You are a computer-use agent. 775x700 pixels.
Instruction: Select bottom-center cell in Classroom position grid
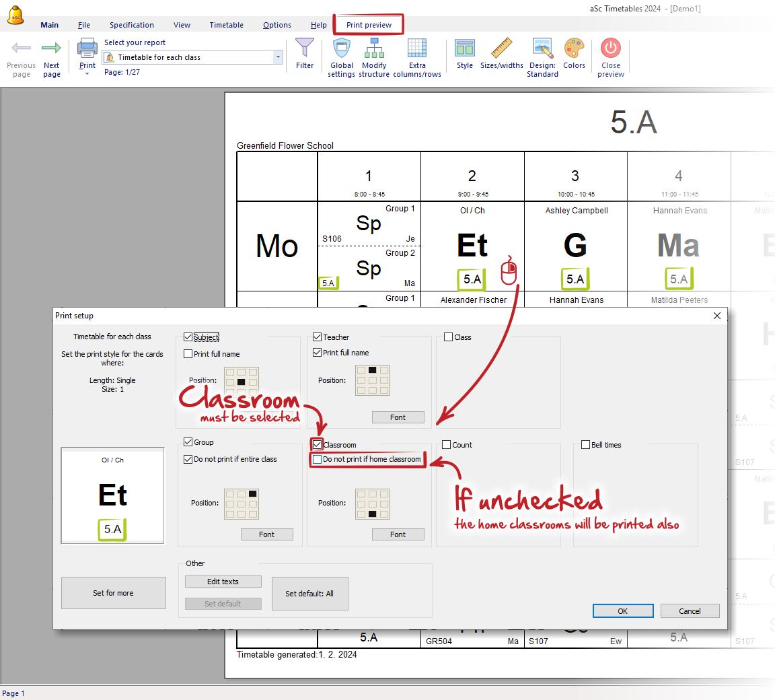tap(373, 514)
